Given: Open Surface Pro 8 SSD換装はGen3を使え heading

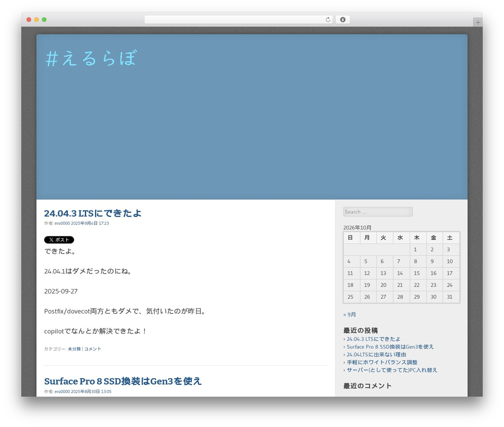Looking at the screenshot, I should [123, 381].
